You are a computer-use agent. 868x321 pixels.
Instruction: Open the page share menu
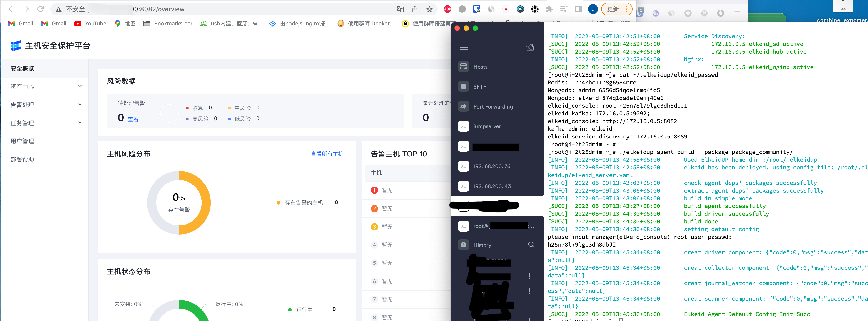point(414,9)
